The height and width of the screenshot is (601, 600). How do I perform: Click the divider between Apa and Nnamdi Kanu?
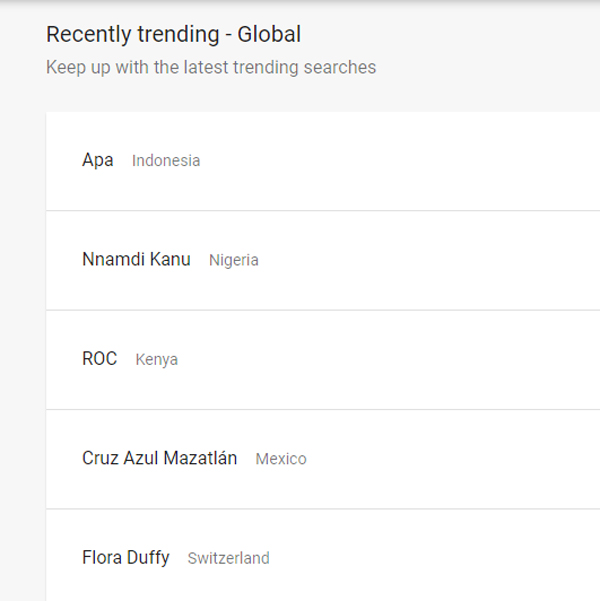320,210
